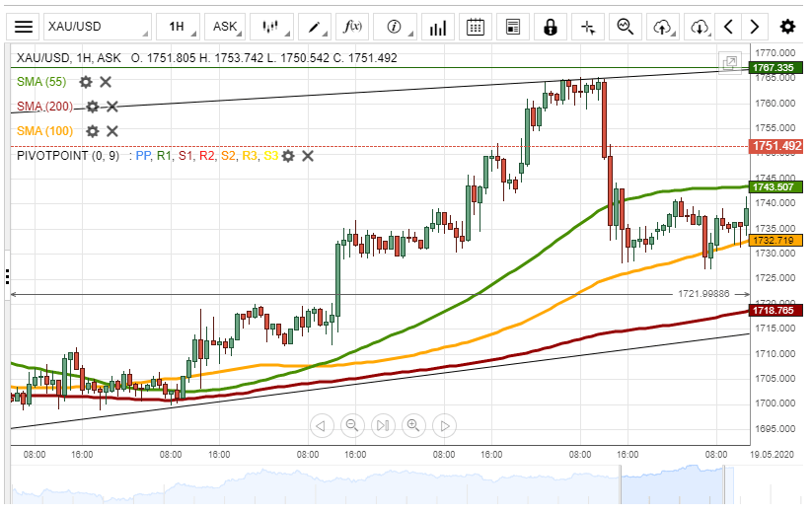Open SMA (200) settings gear
812x513 pixels.
click(x=92, y=107)
